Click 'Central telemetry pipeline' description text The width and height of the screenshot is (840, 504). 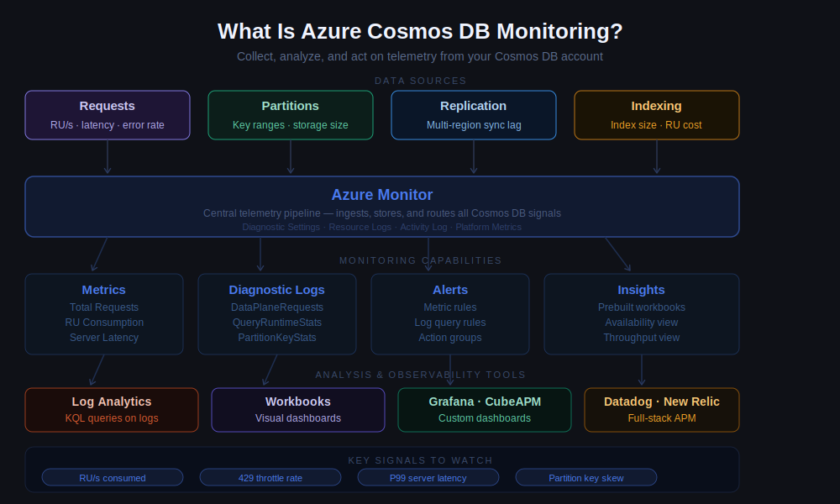(382, 213)
